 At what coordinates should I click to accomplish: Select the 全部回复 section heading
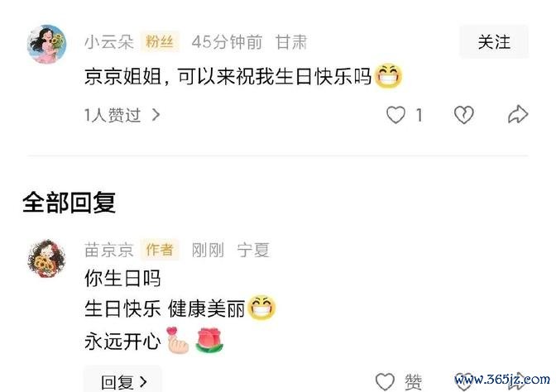point(69,203)
